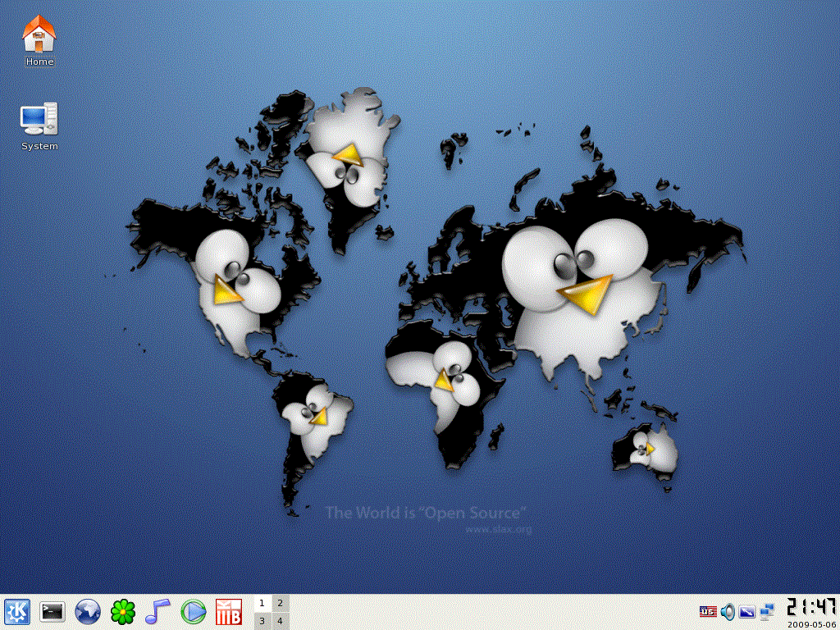
Task: Select virtual desktop 4 in pager
Action: point(280,621)
